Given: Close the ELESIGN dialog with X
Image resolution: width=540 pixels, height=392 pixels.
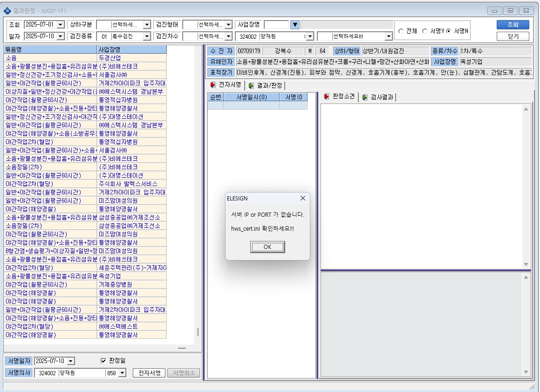Looking at the screenshot, I should coord(303,198).
